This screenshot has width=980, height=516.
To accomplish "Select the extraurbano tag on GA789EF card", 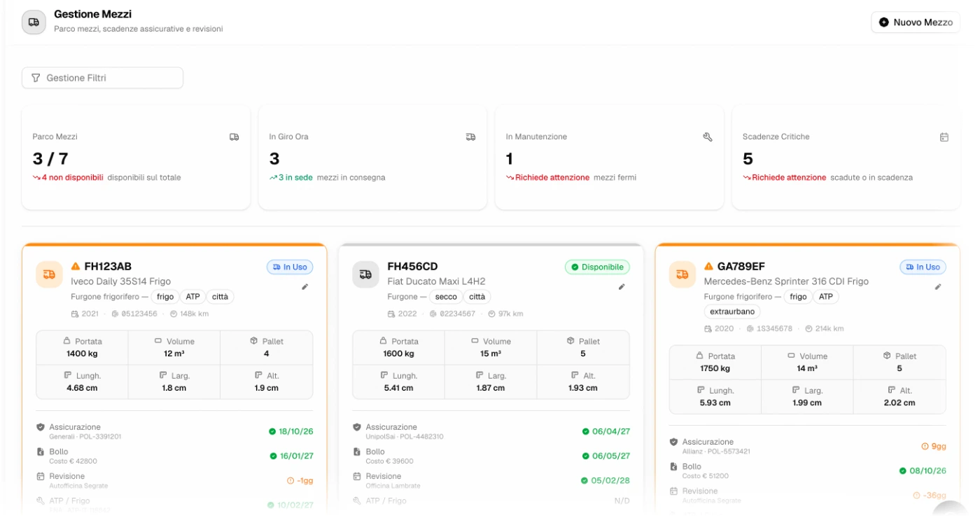I will pyautogui.click(x=732, y=312).
